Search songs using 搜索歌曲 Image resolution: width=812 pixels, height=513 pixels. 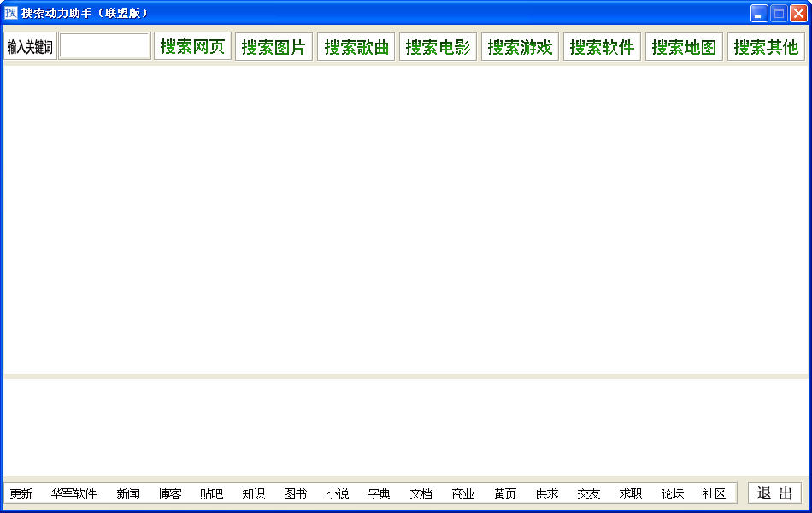356,47
